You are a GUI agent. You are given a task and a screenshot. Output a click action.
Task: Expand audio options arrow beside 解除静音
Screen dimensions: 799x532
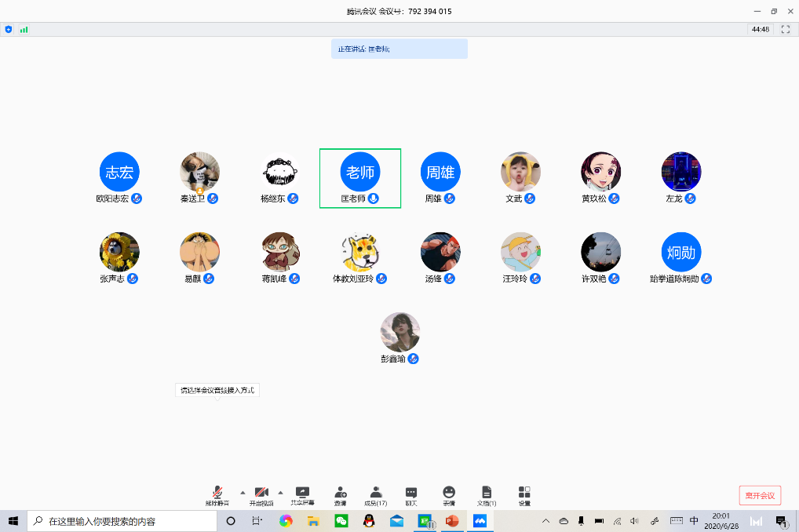pyautogui.click(x=242, y=493)
